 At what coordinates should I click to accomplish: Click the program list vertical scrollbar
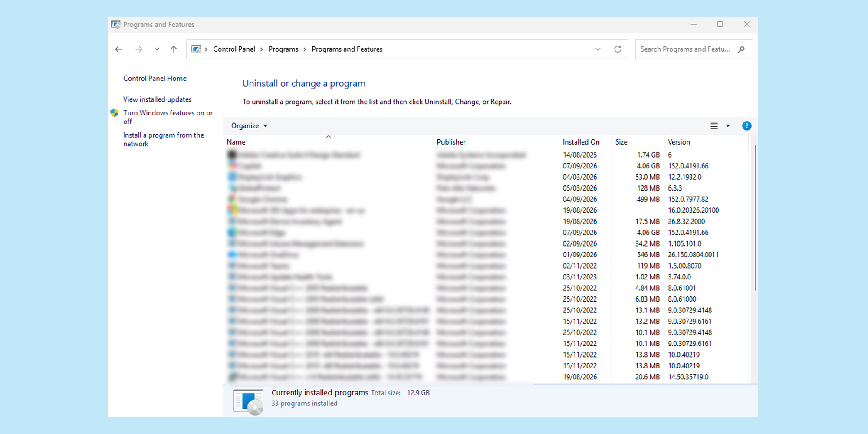click(755, 218)
